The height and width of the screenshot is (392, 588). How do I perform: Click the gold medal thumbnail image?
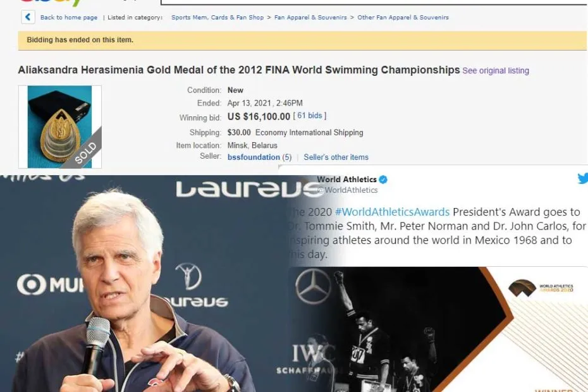coord(59,127)
